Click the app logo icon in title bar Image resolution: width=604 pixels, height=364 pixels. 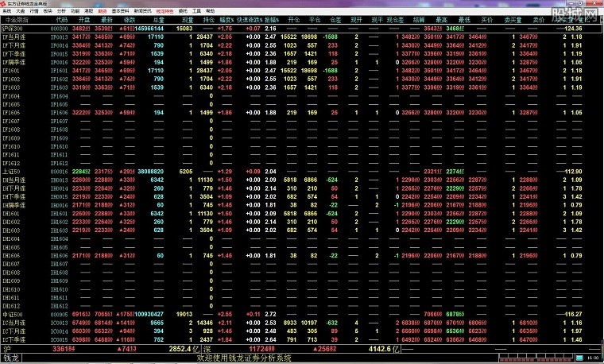(x=4, y=4)
